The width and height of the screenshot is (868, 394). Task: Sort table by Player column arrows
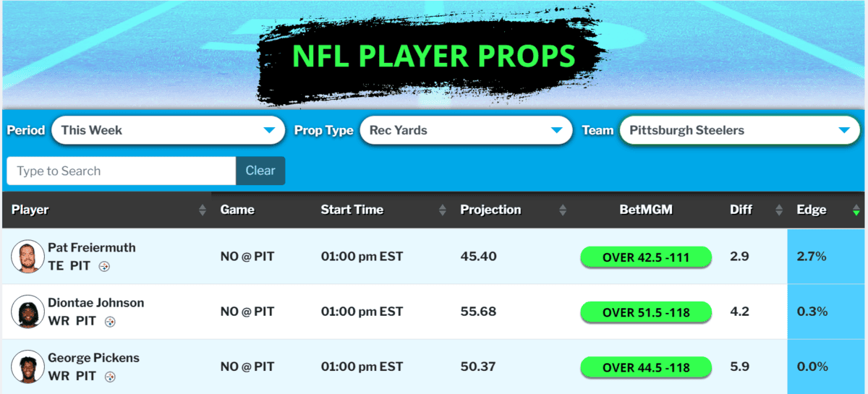[x=203, y=210]
